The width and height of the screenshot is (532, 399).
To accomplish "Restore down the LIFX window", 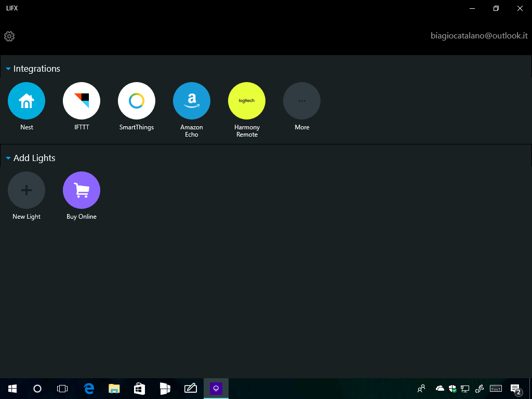I will (x=496, y=8).
